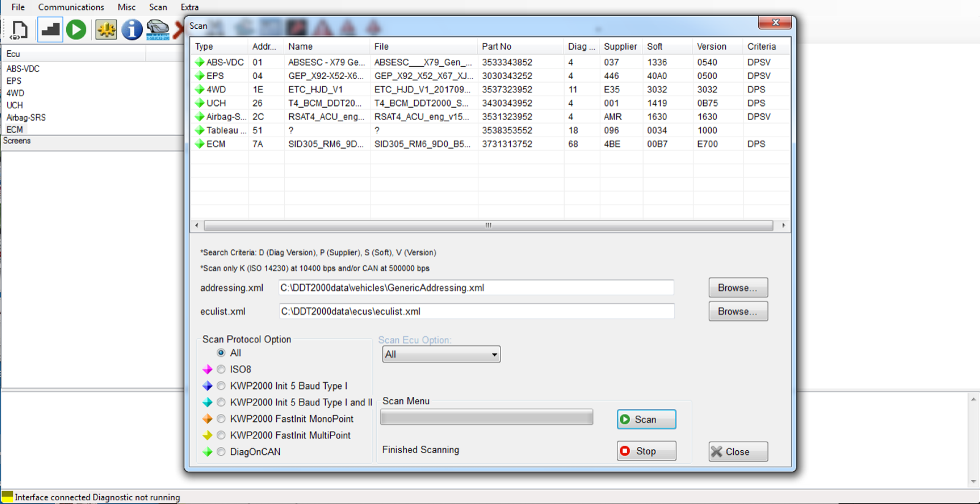Click the eculist.xml path input field
This screenshot has width=980, height=504.
[x=476, y=311]
